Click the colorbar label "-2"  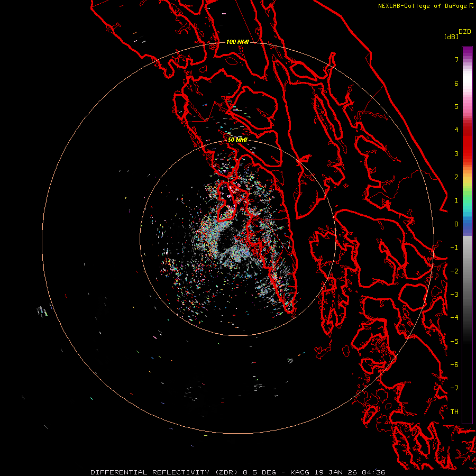click(454, 271)
